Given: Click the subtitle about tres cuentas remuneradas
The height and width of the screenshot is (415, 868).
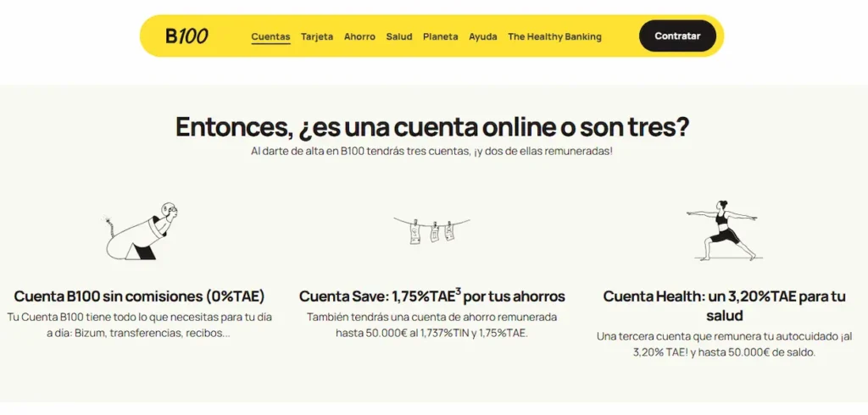Looking at the screenshot, I should [x=432, y=151].
